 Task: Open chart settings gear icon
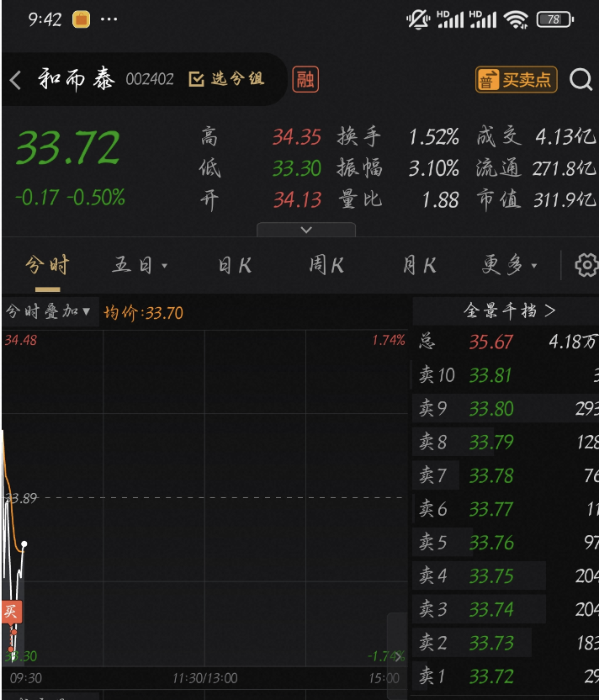[x=586, y=265]
